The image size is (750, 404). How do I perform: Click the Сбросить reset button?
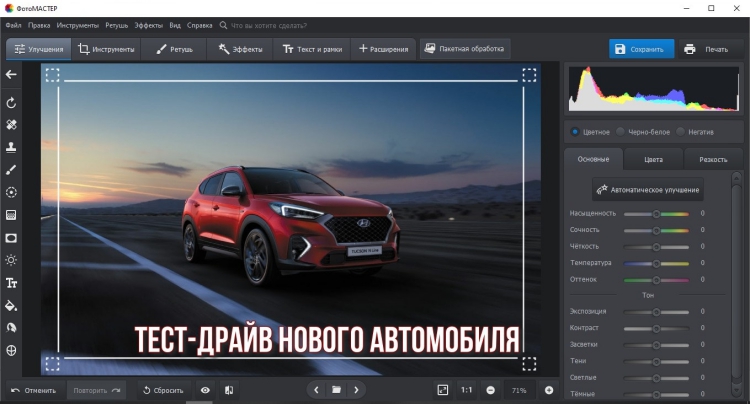pyautogui.click(x=163, y=390)
